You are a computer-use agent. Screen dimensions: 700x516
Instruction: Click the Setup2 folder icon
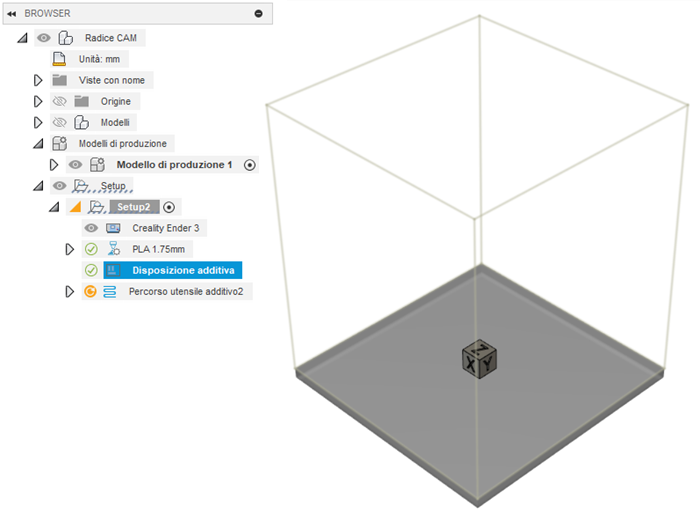[x=96, y=207]
